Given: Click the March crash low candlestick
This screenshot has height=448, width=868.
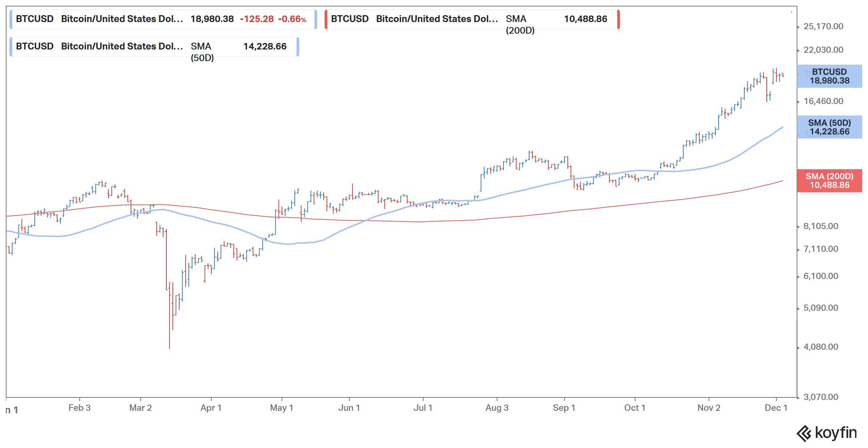Looking at the screenshot, I should click(x=169, y=315).
